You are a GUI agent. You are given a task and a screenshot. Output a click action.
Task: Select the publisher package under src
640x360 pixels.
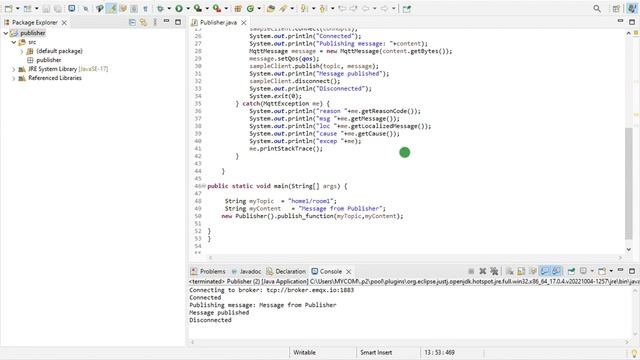[x=49, y=60]
